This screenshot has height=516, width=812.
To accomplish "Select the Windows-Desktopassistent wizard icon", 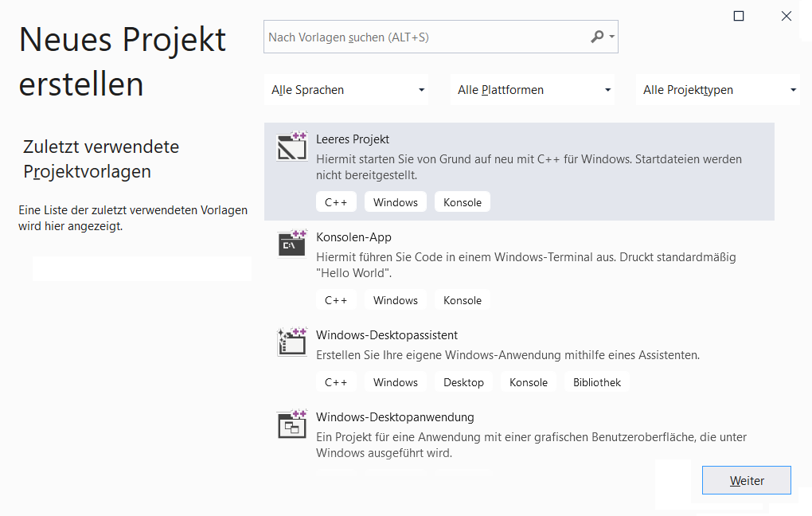I will click(x=291, y=342).
